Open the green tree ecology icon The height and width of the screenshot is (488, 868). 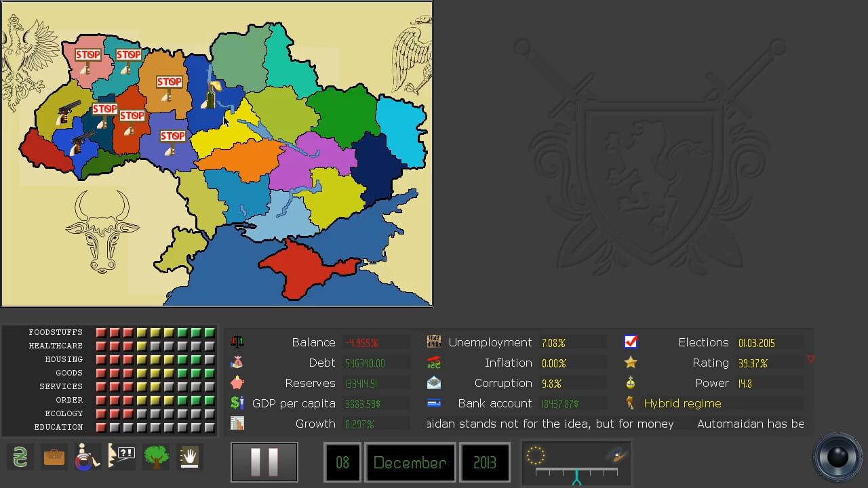(156, 457)
